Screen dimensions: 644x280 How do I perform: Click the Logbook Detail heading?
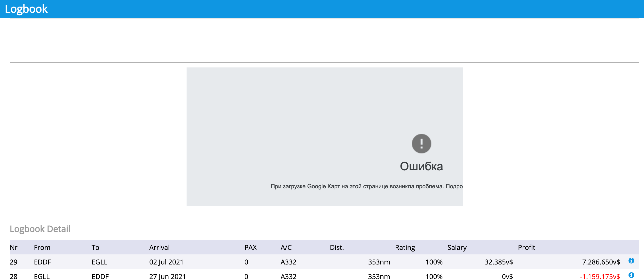40,229
